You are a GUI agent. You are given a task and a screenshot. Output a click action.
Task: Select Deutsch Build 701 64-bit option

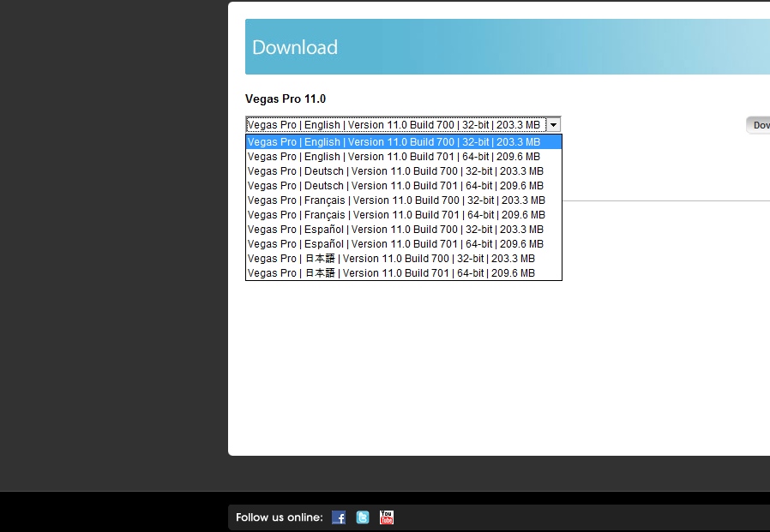[x=404, y=186]
